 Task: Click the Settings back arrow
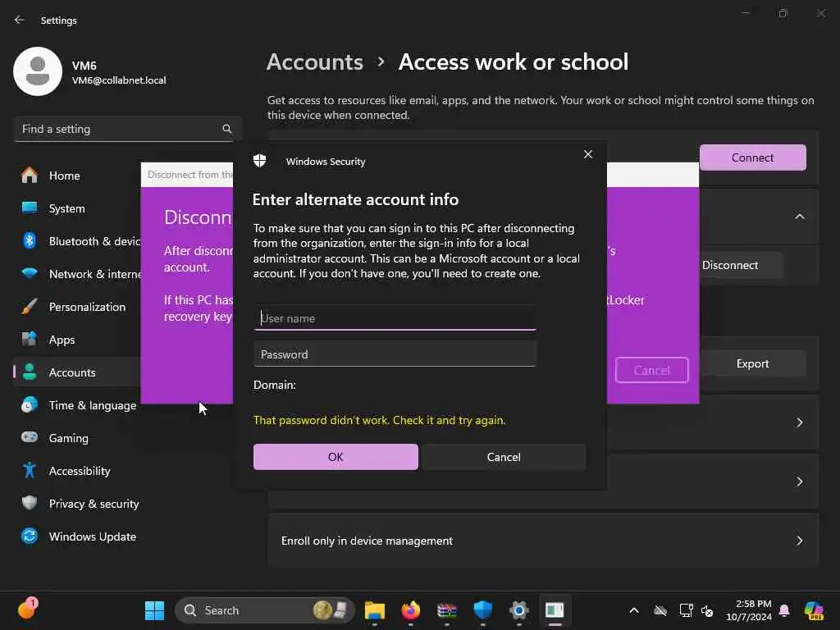(x=20, y=20)
